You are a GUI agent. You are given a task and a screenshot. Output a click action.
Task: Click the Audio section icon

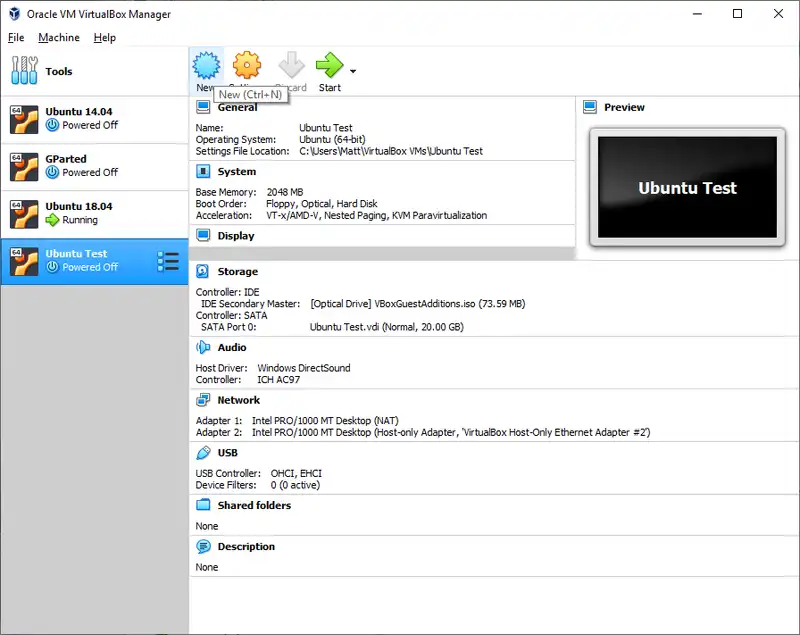pos(202,348)
